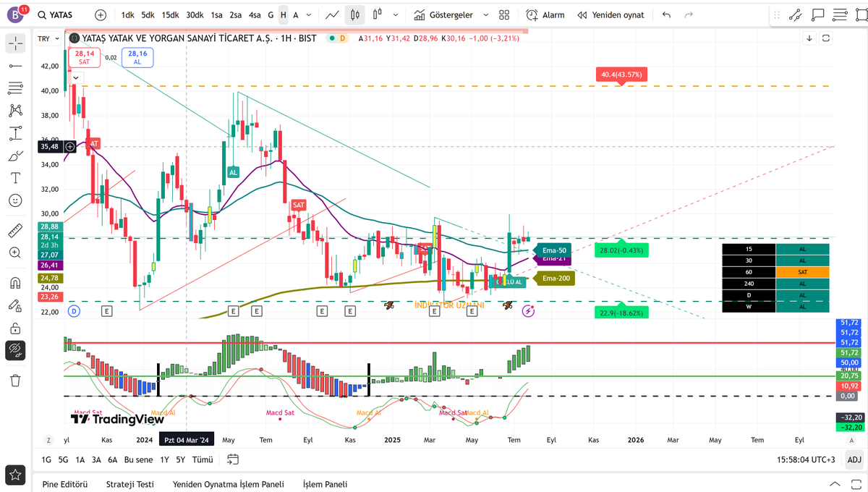The image size is (868, 492).
Task: Select the brush drawing tool
Action: 15,156
